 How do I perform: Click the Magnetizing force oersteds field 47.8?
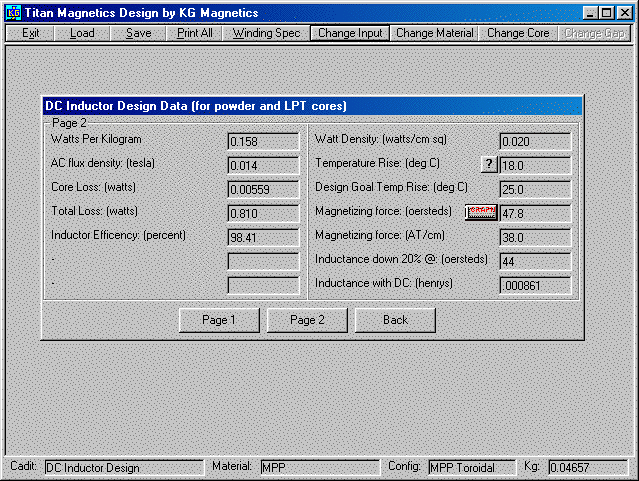point(535,214)
